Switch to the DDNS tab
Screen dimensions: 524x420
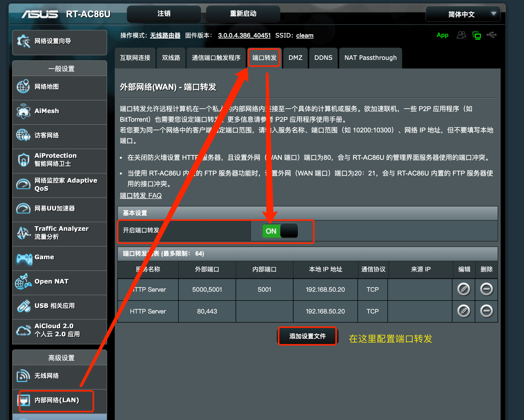click(x=323, y=58)
